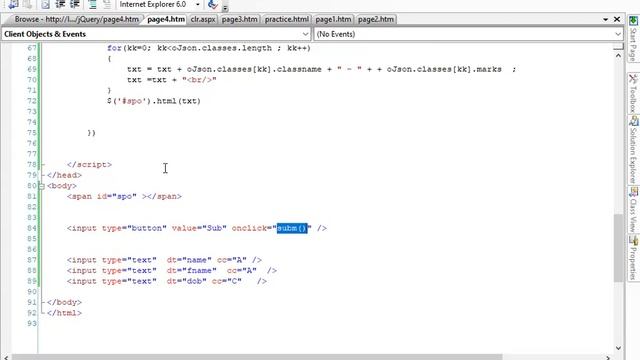Switch to the practice.html tab
640x360 pixels.
pyautogui.click(x=287, y=19)
